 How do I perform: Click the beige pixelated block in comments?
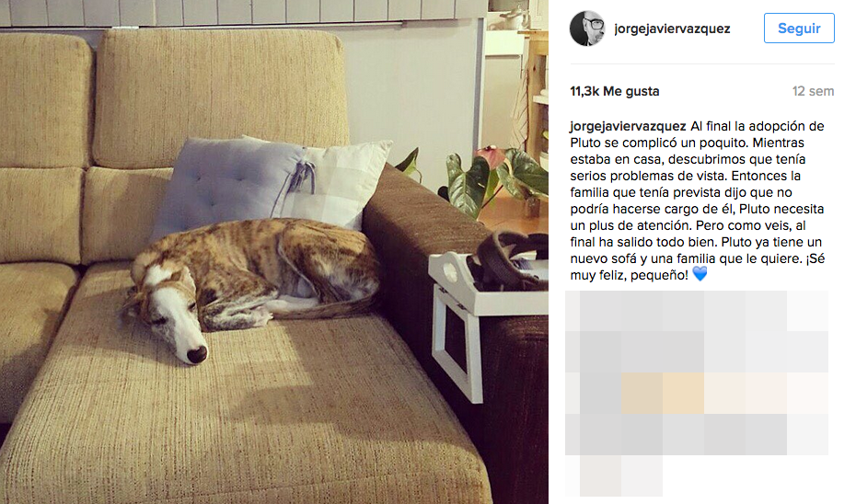point(663,394)
